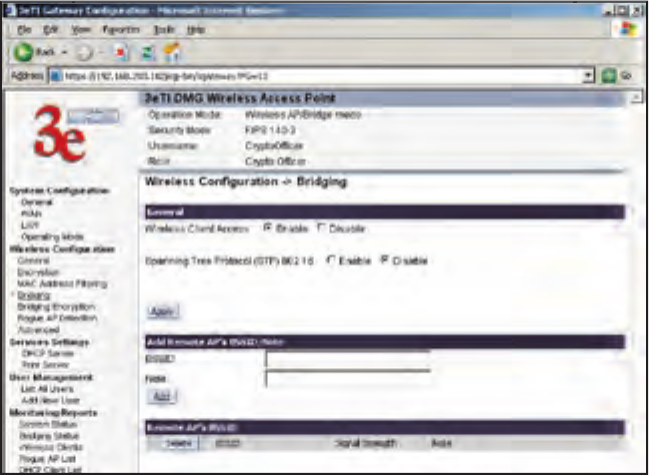Open Encryption settings link
Viewport: 649px width, 475px height.
pyautogui.click(x=38, y=272)
